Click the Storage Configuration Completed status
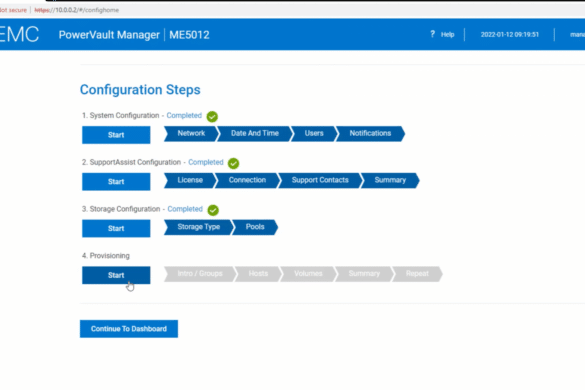 pyautogui.click(x=185, y=209)
